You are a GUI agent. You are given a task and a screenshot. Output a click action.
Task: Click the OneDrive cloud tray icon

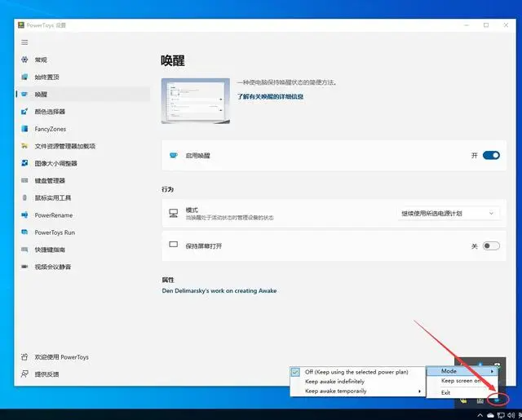click(490, 415)
